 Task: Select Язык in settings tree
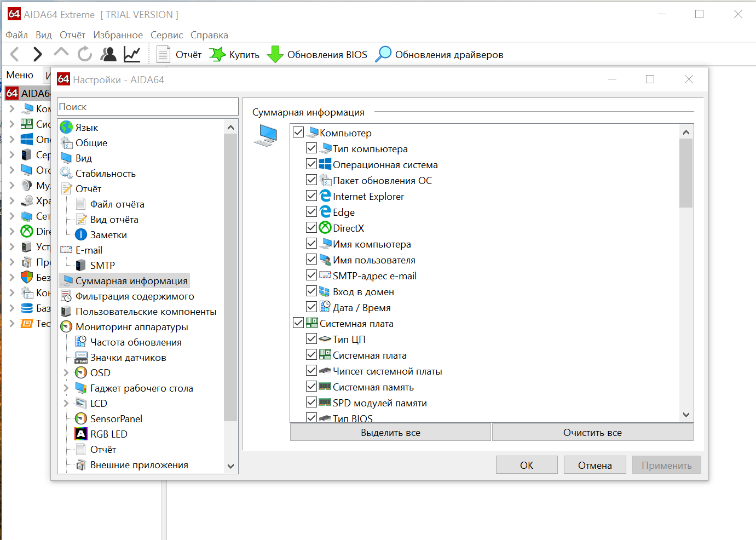(x=86, y=128)
